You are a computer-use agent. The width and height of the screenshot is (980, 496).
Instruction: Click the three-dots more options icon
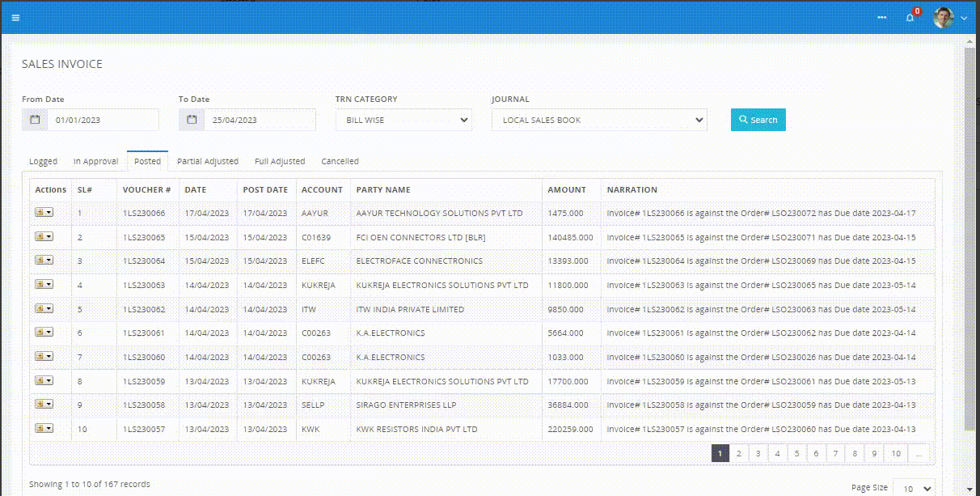[x=881, y=18]
